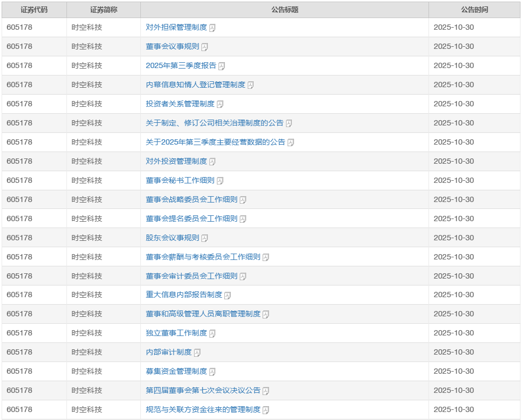Click the PDF icon beside 对外担保管理制度
The width and height of the screenshot is (521, 420).
pos(213,28)
